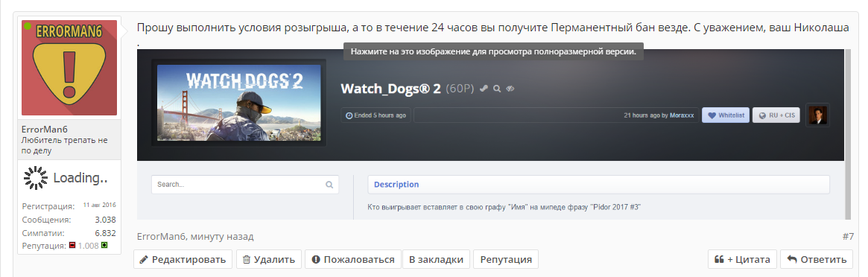
Task: Click the red minus reputation icon
Action: [72, 245]
